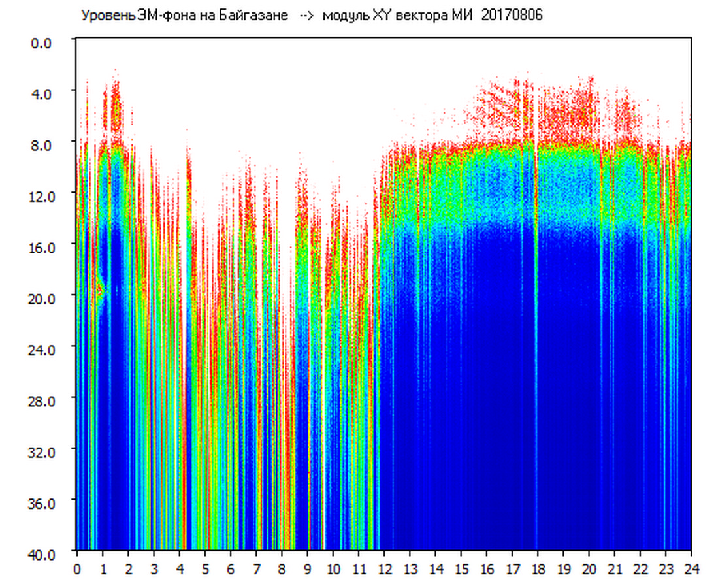716x588 pixels.
Task: Click the hour 3 label on time axis
Action: (154, 569)
